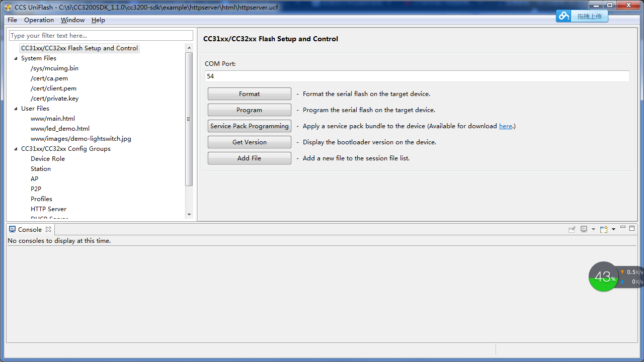The width and height of the screenshot is (644, 362).
Task: Select /cert/client.pem in the tree
Action: [53, 88]
